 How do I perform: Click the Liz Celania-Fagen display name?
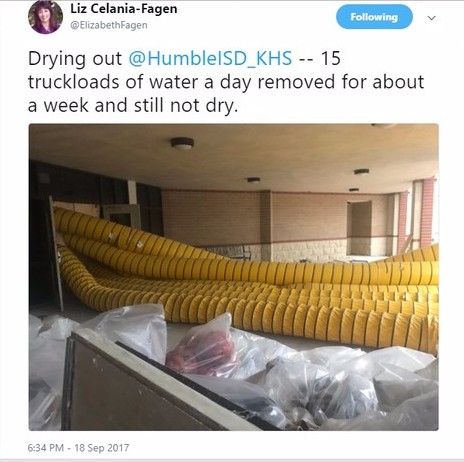[x=124, y=8]
